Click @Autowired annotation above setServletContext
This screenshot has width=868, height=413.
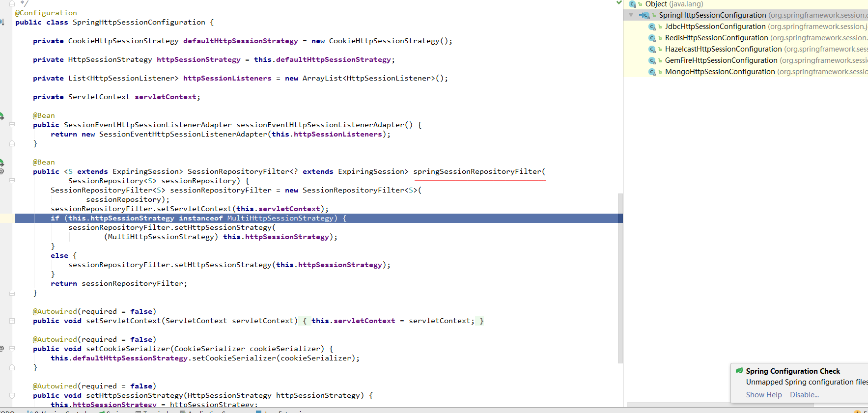[x=55, y=311]
